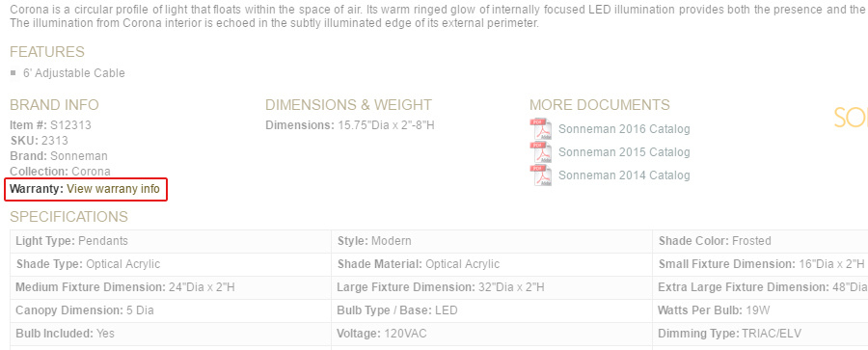
Task: Click the Collection Corona text
Action: tap(60, 172)
